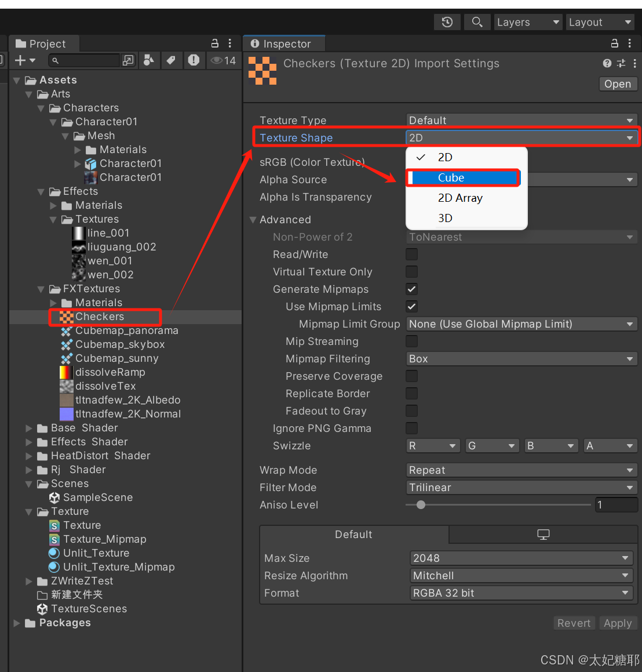Enable Virtual Texture Only checkbox
This screenshot has height=672, width=642.
411,272
